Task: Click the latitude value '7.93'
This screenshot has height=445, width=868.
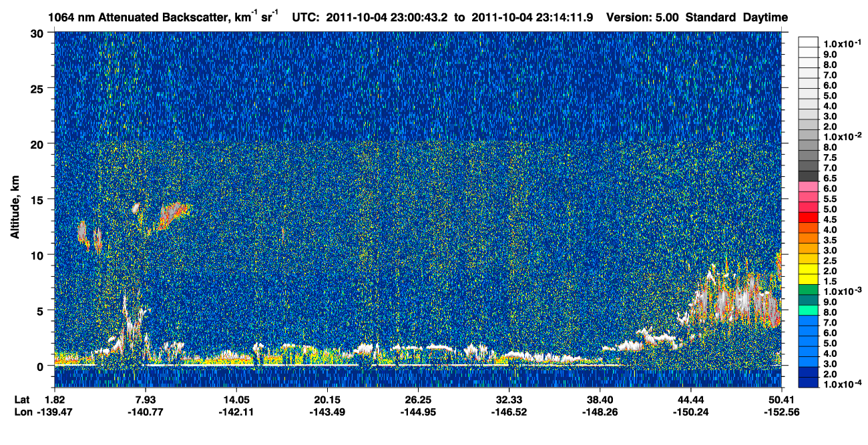Action: (x=146, y=399)
